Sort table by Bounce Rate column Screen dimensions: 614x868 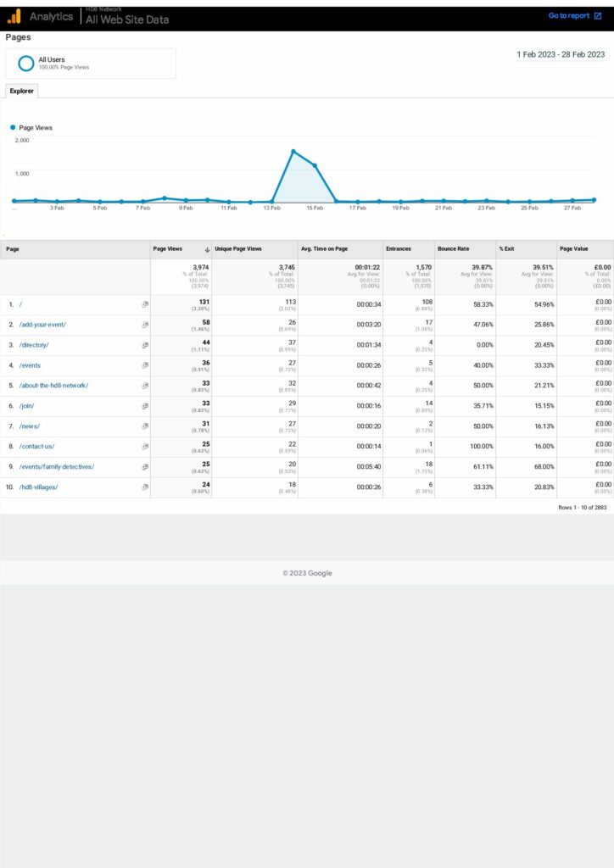coord(453,249)
